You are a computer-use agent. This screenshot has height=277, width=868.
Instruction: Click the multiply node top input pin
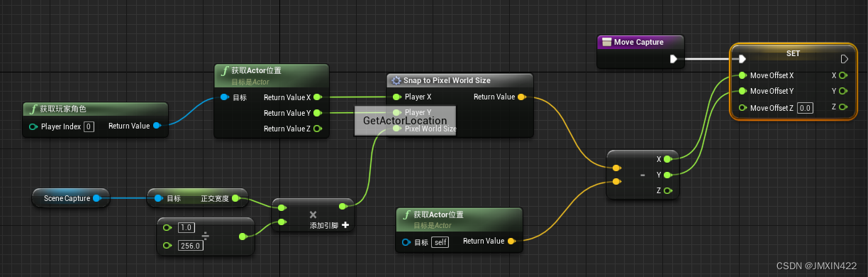pyautogui.click(x=282, y=208)
